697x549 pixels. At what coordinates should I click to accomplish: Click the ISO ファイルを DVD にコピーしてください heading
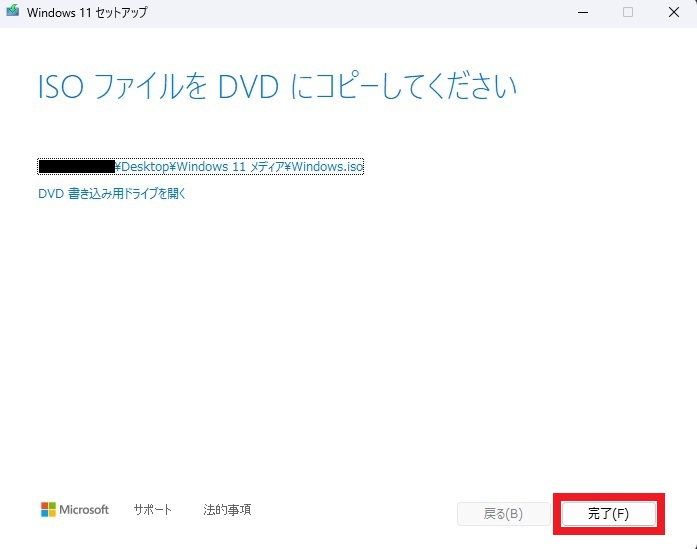(x=277, y=87)
